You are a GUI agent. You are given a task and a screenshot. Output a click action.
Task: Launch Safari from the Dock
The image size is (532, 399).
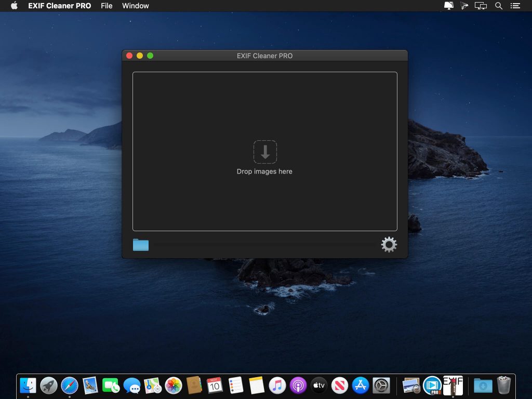[69, 385]
